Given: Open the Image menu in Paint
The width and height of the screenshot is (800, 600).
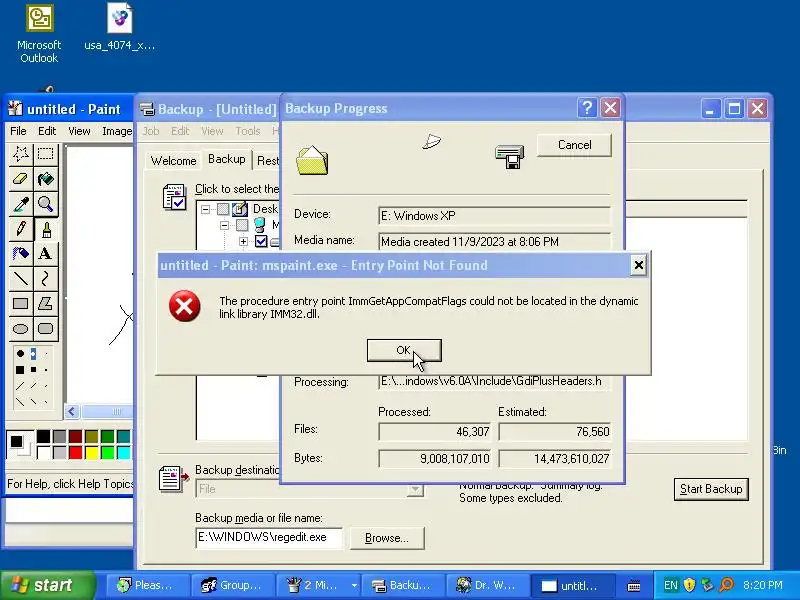Looking at the screenshot, I should coord(117,131).
